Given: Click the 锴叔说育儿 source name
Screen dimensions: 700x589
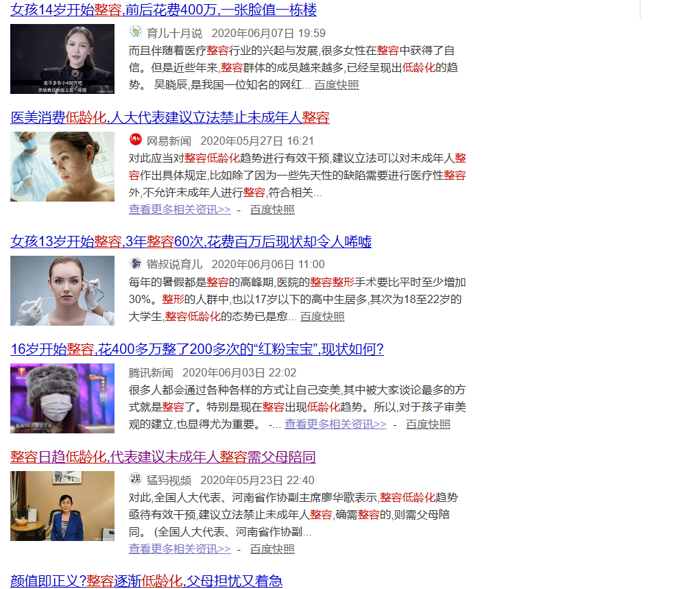Looking at the screenshot, I should pyautogui.click(x=175, y=265).
